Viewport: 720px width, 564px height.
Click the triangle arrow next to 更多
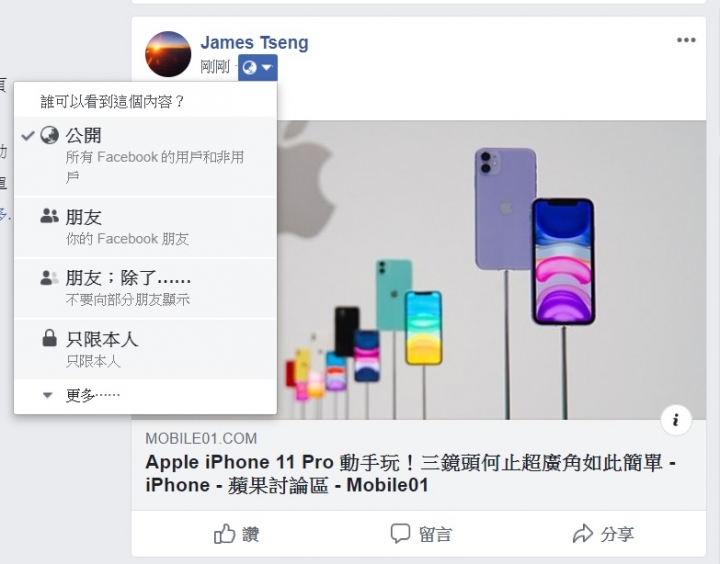[x=47, y=395]
